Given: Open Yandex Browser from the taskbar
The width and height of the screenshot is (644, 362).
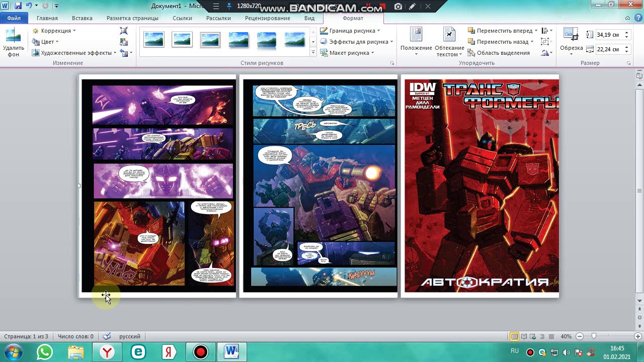Looking at the screenshot, I should [x=107, y=352].
